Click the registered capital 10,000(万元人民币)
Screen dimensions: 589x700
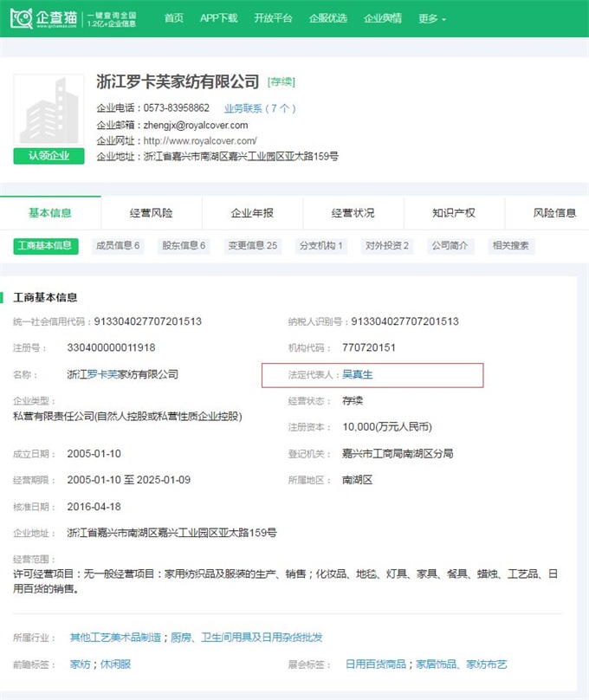(387, 427)
